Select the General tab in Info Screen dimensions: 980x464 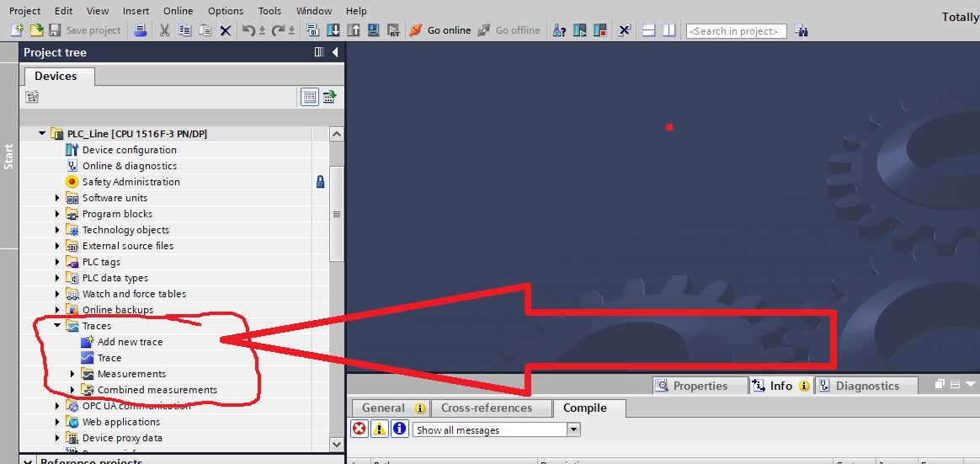point(391,408)
